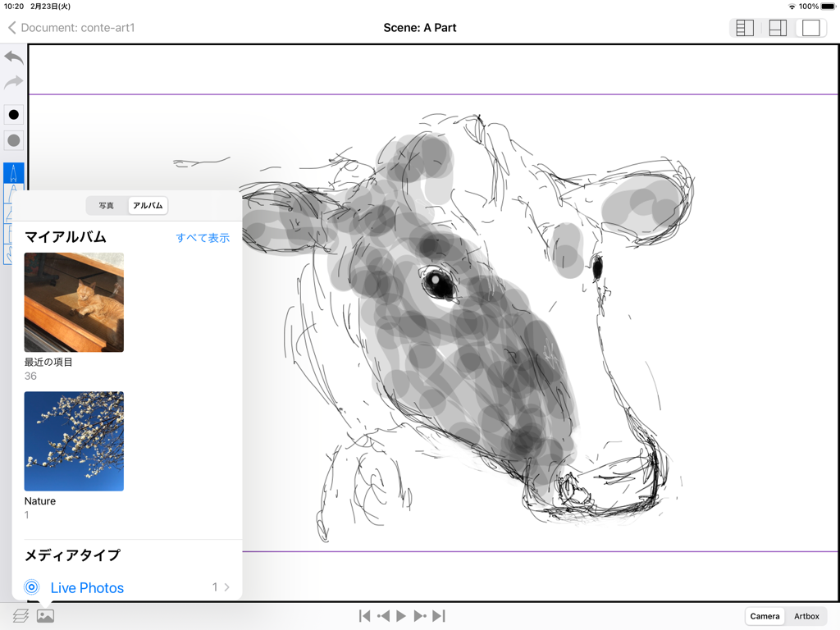Select the list-and-canvas layout option

(x=744, y=27)
